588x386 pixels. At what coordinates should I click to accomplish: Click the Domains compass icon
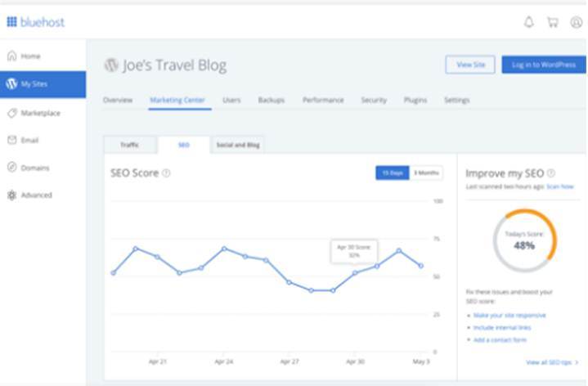point(12,168)
